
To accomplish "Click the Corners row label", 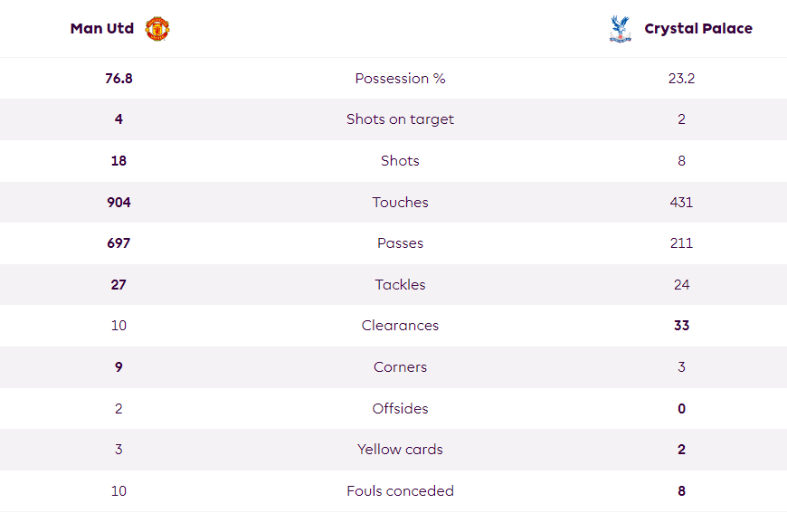I will (x=400, y=366).
